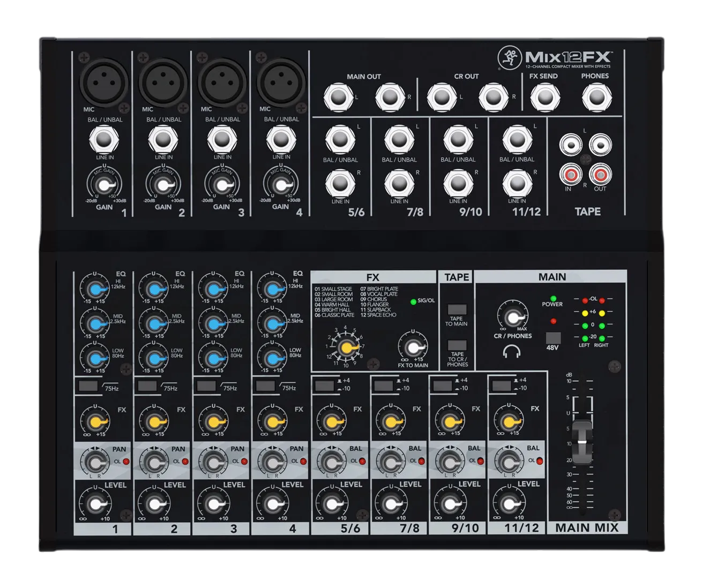This screenshot has height=588, width=702.
Task: Toggle channel 1 75Hz low-cut switch
Action: pyautogui.click(x=88, y=386)
